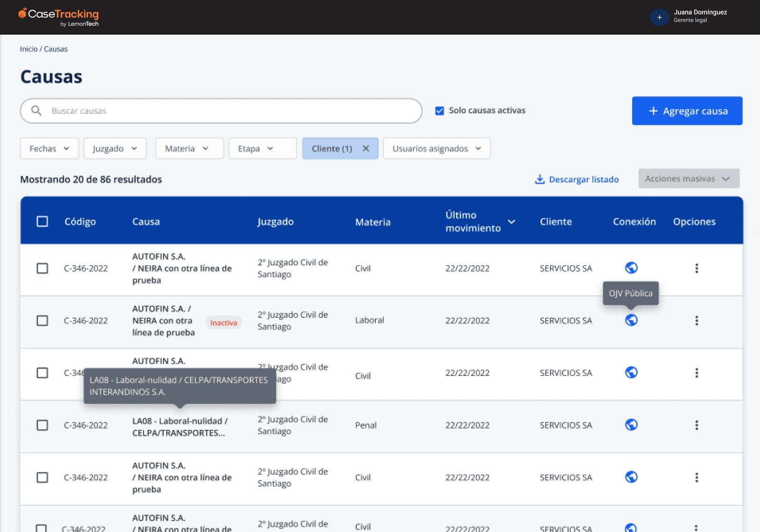Remove the Cliente filter with X
This screenshot has width=760, height=532.
[x=366, y=149]
